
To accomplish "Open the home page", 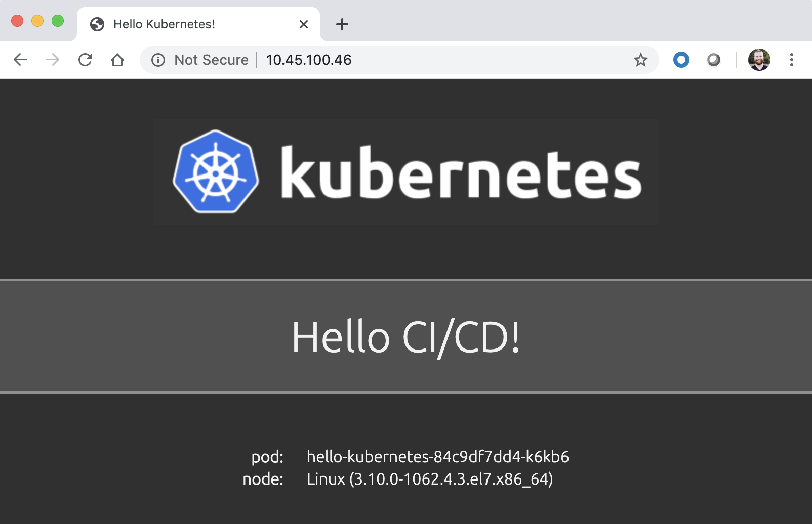I will pyautogui.click(x=117, y=60).
